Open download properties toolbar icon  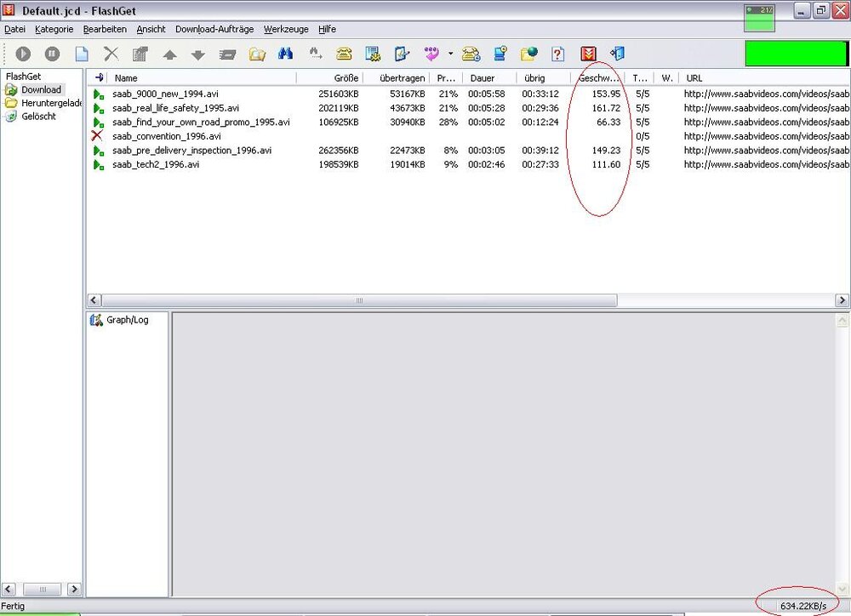tap(140, 54)
